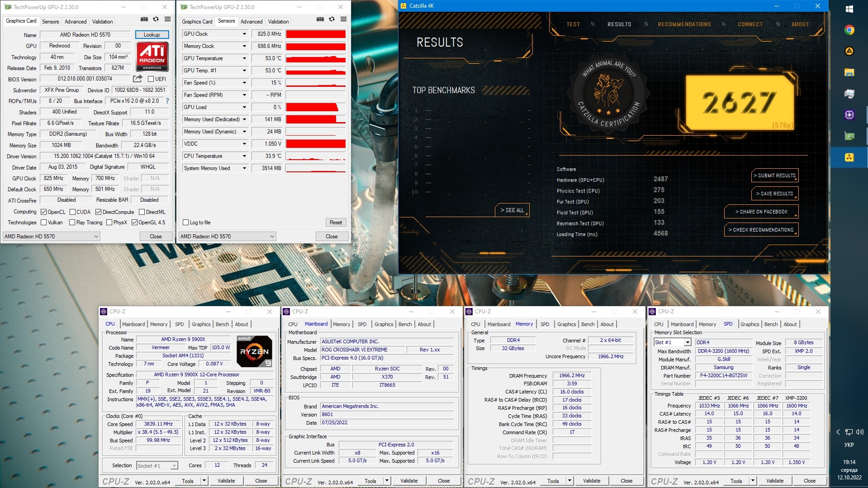Image resolution: width=868 pixels, height=488 pixels.
Task: Open the VDDC sensor dropdown
Action: 244,144
